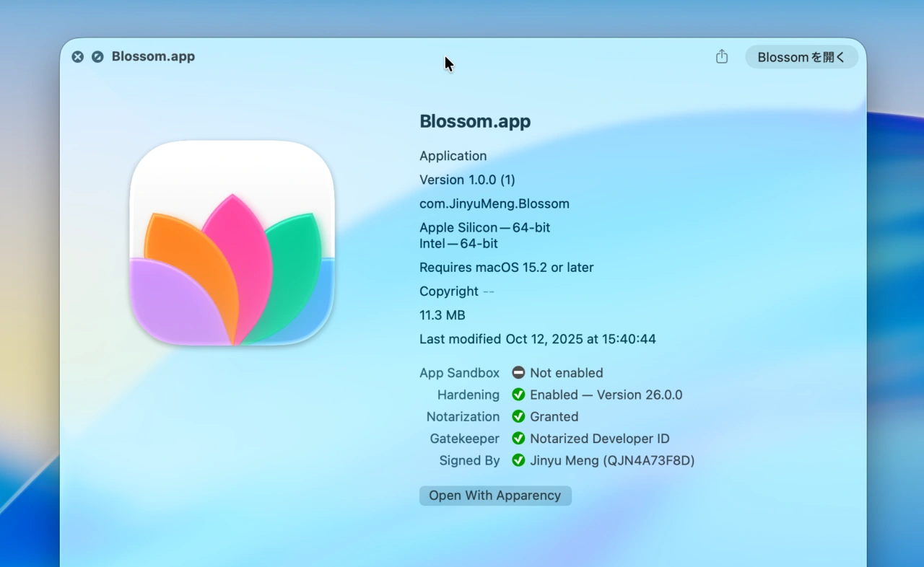Screen dimensions: 924x567
Task: Select the Blossom.app title in the header
Action: click(x=152, y=56)
